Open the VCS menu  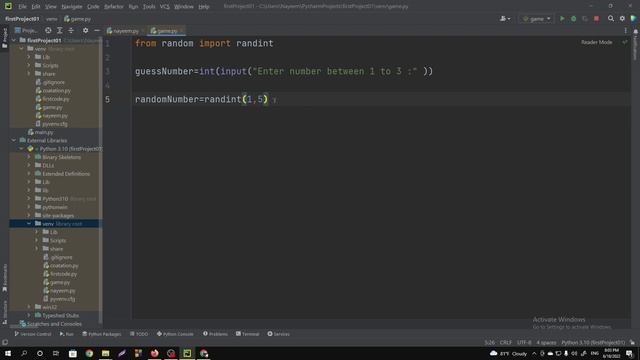164,7
